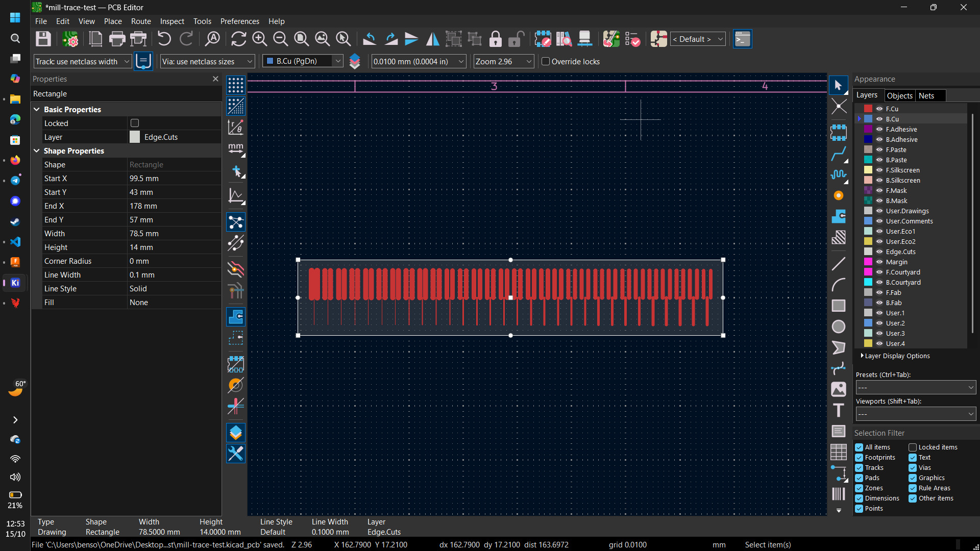The width and height of the screenshot is (980, 551).
Task: Open the Route menu
Action: 141,21
